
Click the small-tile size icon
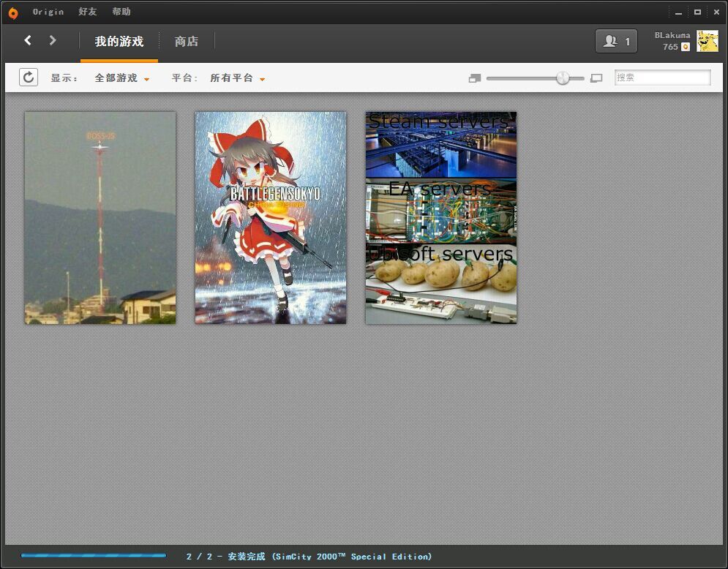tap(475, 78)
